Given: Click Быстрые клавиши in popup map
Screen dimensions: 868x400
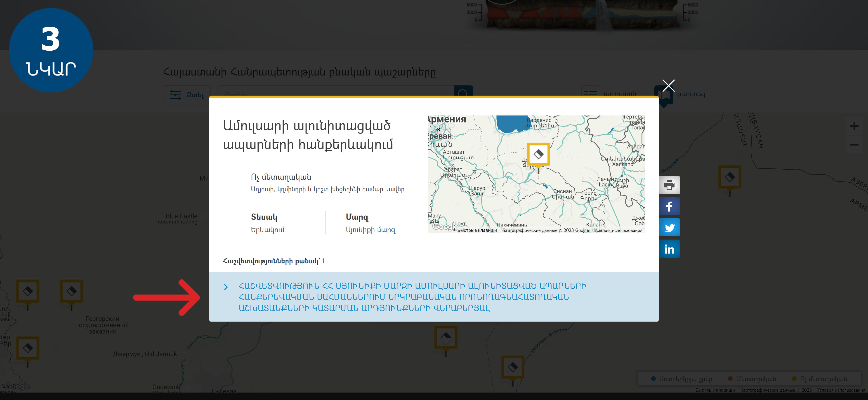Looking at the screenshot, I should 477,231.
